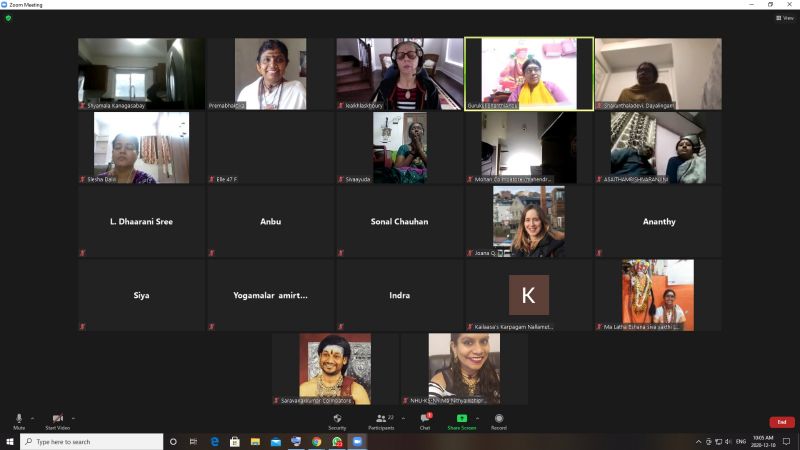Open the Security menu
Viewport: 800px width, 450px height.
[x=337, y=419]
